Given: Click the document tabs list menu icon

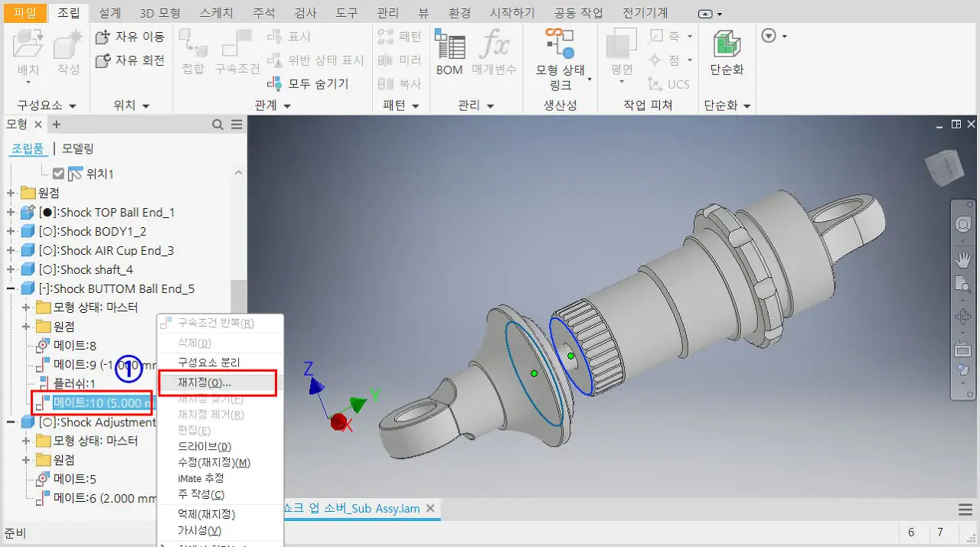Looking at the screenshot, I should [965, 510].
